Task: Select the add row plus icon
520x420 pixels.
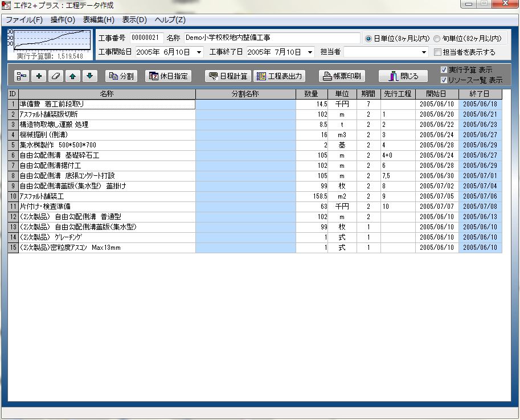Action: (38, 76)
